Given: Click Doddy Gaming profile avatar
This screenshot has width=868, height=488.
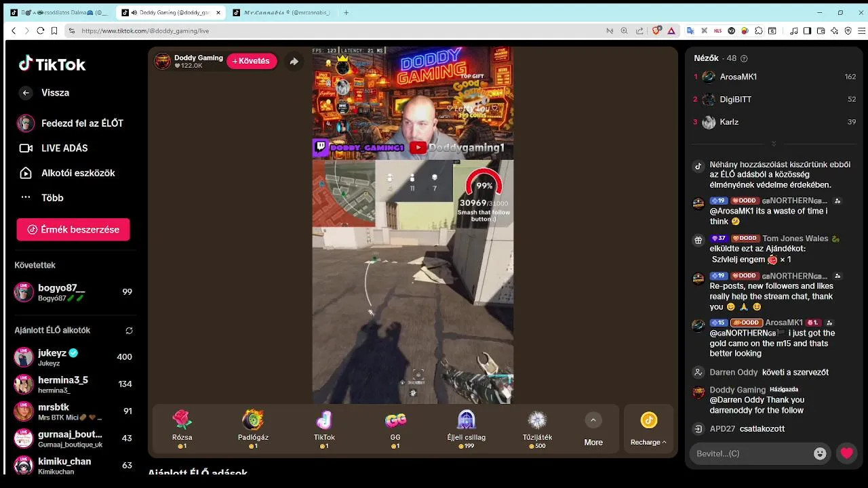Looking at the screenshot, I should [163, 61].
